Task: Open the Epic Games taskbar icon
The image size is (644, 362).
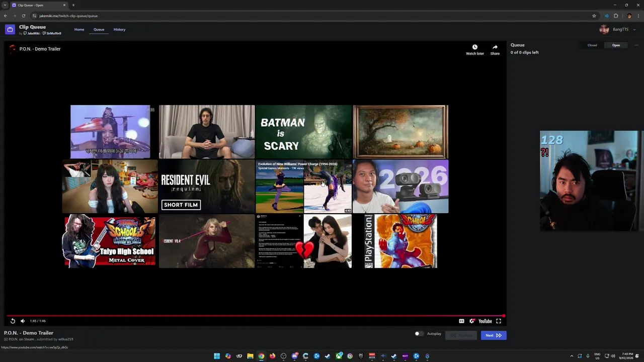Action: (x=361, y=356)
